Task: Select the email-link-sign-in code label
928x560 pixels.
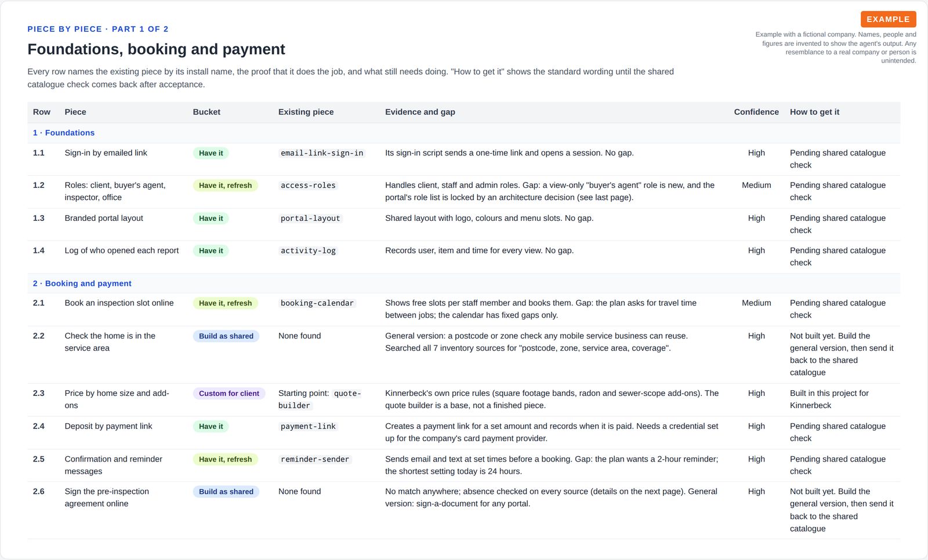Action: (x=322, y=153)
